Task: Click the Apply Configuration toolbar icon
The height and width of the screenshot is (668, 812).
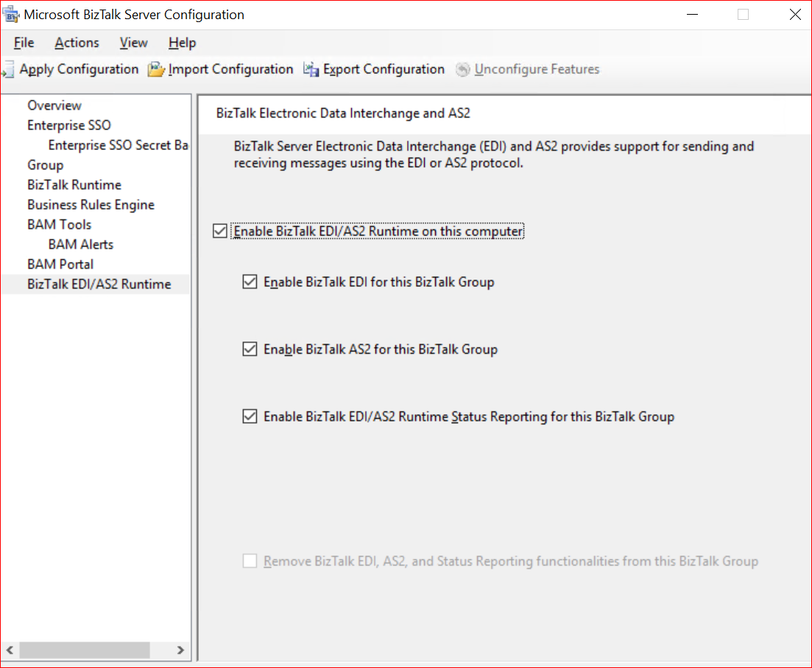Action: (x=7, y=70)
